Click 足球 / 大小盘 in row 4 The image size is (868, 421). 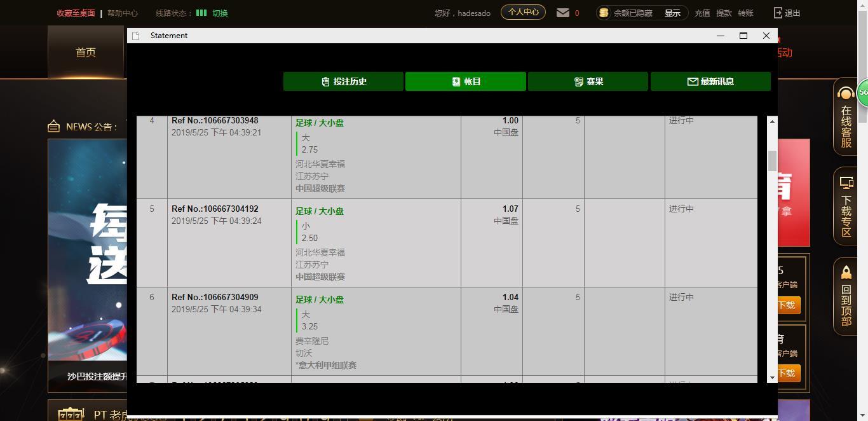pyautogui.click(x=320, y=123)
